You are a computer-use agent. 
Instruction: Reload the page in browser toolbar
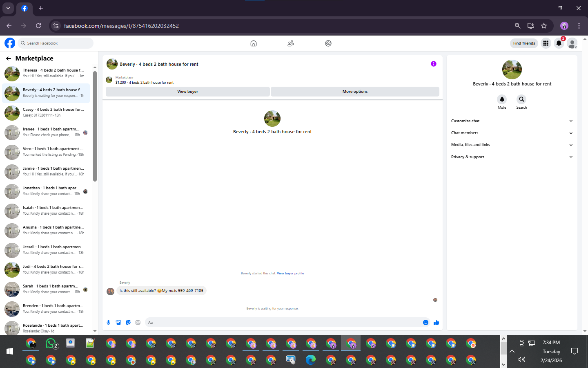coord(38,26)
